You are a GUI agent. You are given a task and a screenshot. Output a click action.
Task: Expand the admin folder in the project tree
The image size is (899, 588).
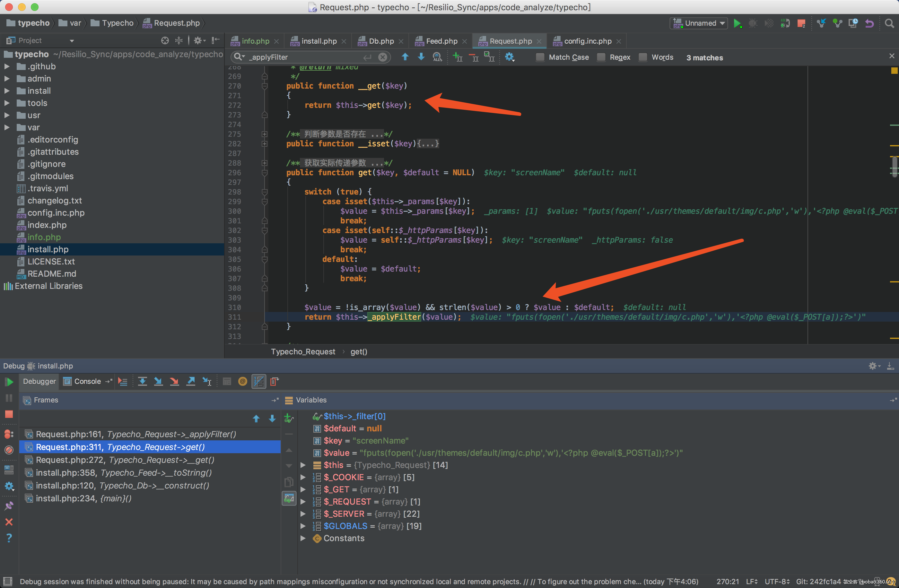(x=7, y=79)
